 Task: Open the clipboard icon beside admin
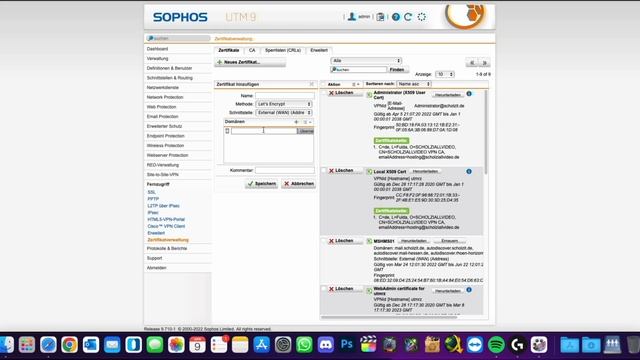point(380,17)
